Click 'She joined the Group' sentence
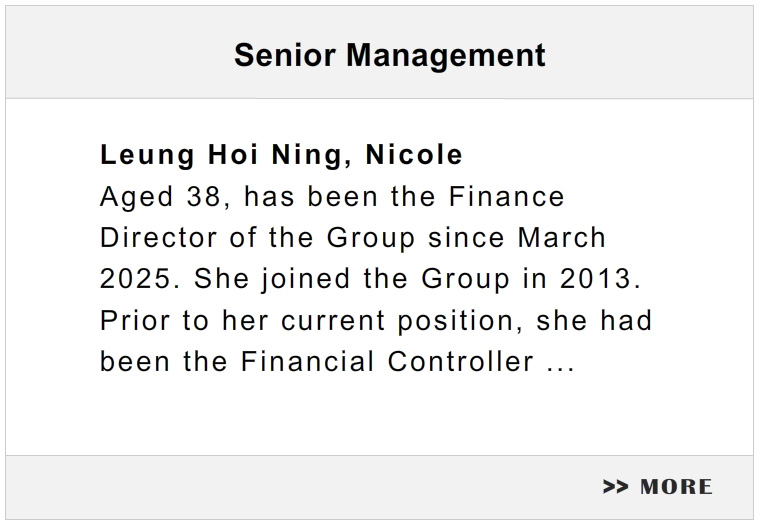This screenshot has height=526, width=760. point(352,280)
